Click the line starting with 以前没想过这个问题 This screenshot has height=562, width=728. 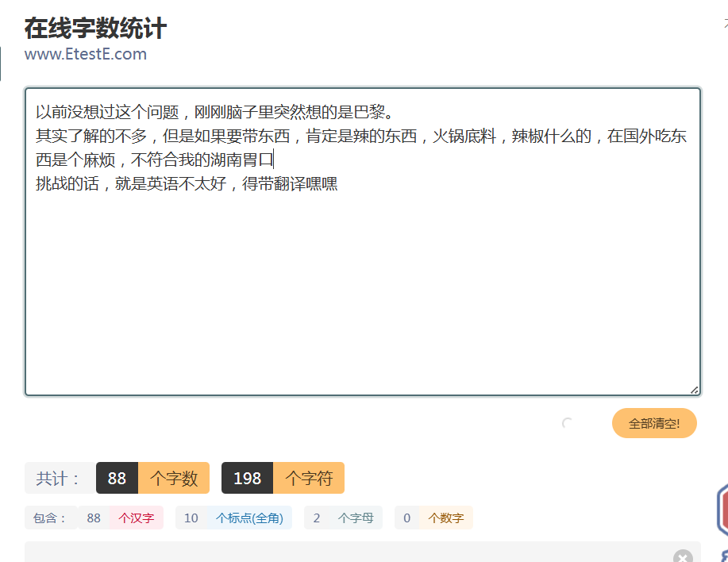pyautogui.click(x=215, y=112)
